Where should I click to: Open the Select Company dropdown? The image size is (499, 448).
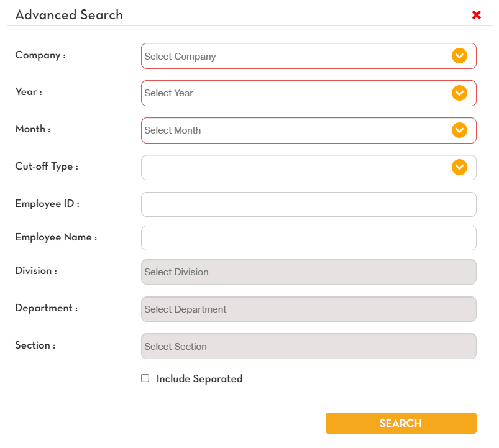tap(308, 56)
